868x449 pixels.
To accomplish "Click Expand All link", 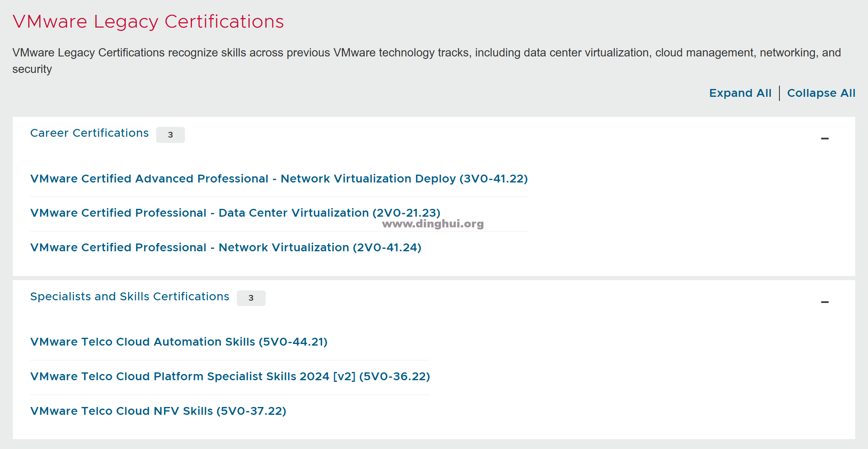I will pyautogui.click(x=740, y=93).
